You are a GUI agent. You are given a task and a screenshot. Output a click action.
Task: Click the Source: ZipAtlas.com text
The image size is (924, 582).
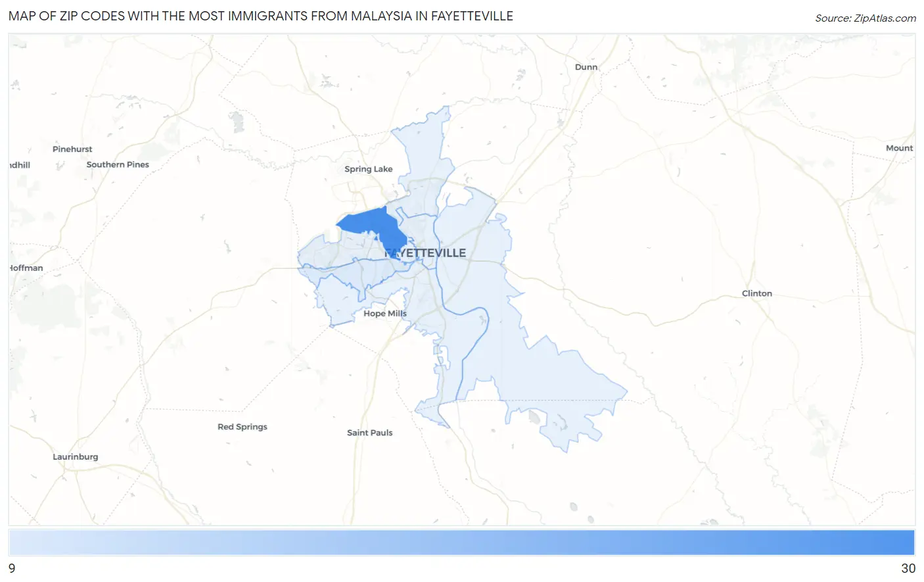[866, 18]
